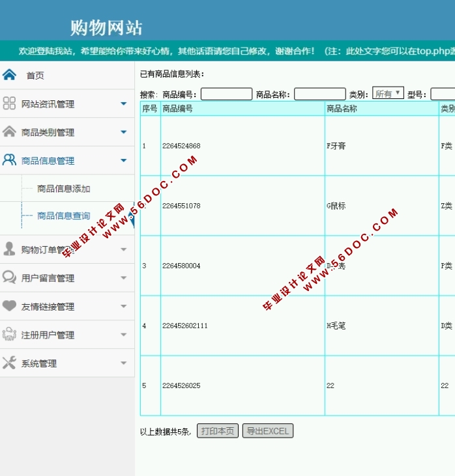Select 商品信息查询 submenu item
The image size is (455, 476).
63,216
